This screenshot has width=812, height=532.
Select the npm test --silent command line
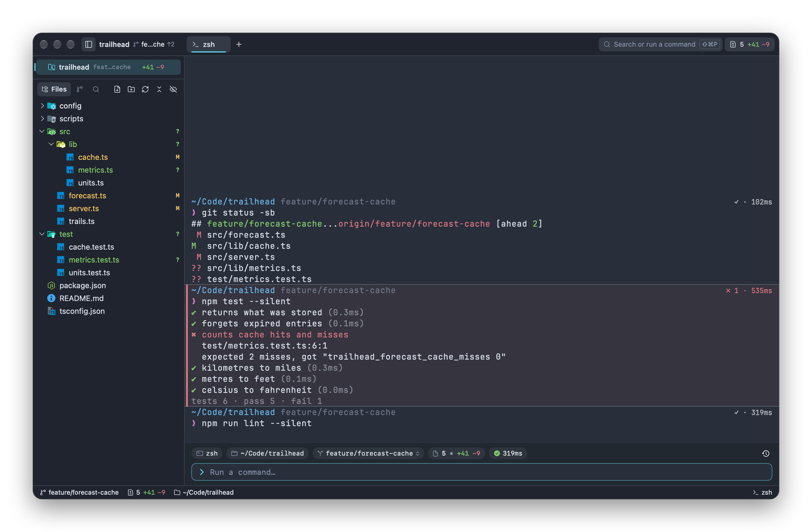click(246, 302)
